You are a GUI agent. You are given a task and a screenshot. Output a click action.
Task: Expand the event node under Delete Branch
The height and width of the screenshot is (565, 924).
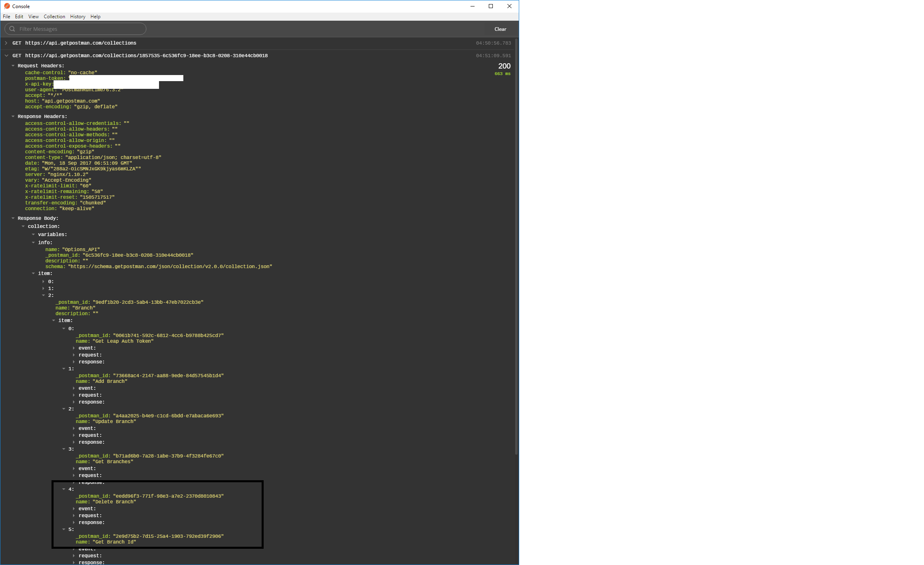[73, 508]
